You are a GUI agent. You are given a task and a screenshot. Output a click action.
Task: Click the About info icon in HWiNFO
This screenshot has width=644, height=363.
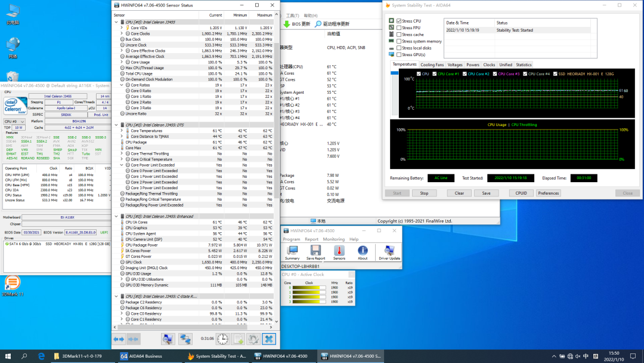point(363,251)
